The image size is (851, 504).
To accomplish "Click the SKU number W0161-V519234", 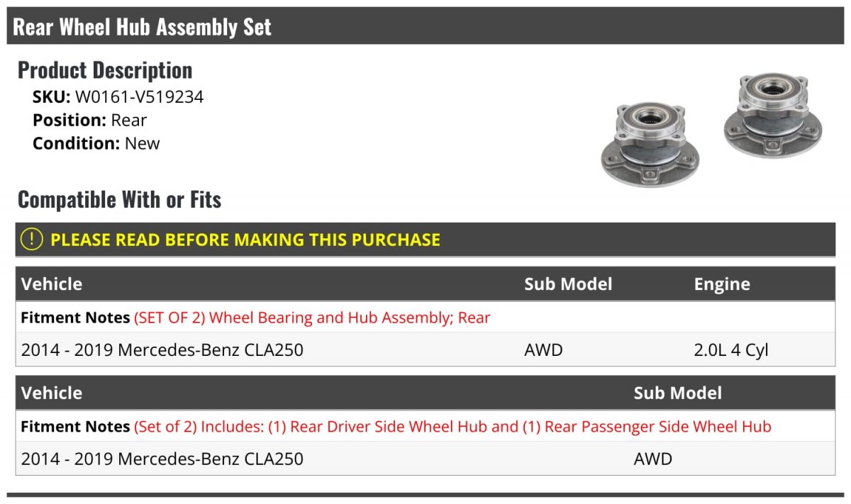I will [x=139, y=97].
